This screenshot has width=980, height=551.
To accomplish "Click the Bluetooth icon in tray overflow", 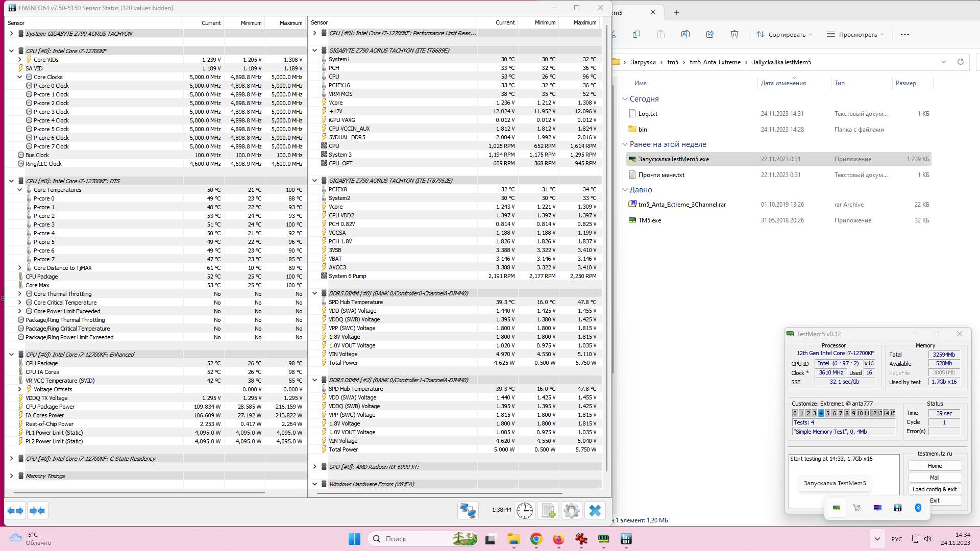I will click(x=918, y=508).
